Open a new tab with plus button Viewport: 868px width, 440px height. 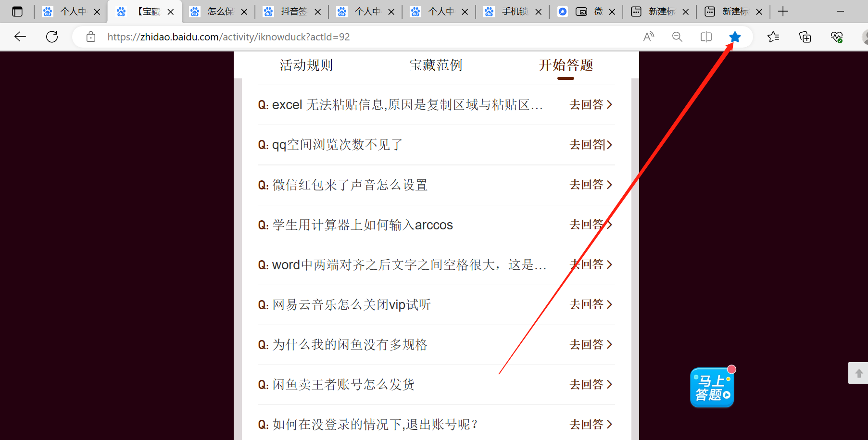(x=783, y=12)
